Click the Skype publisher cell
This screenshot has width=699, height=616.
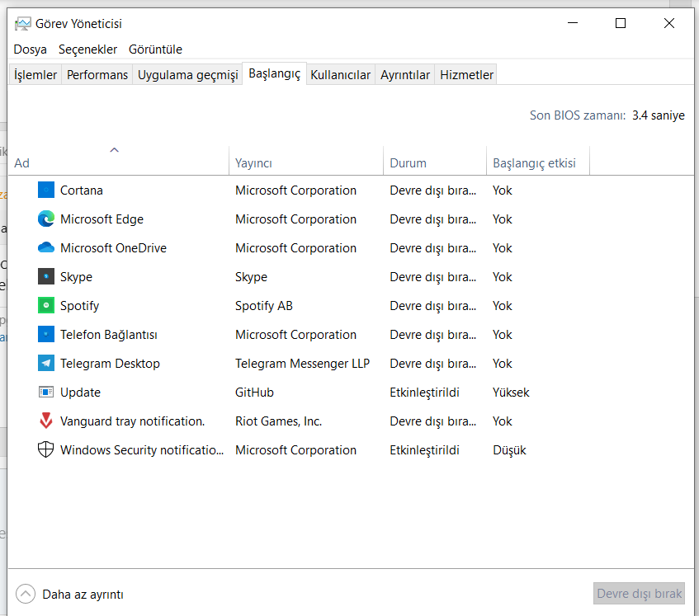(x=251, y=277)
